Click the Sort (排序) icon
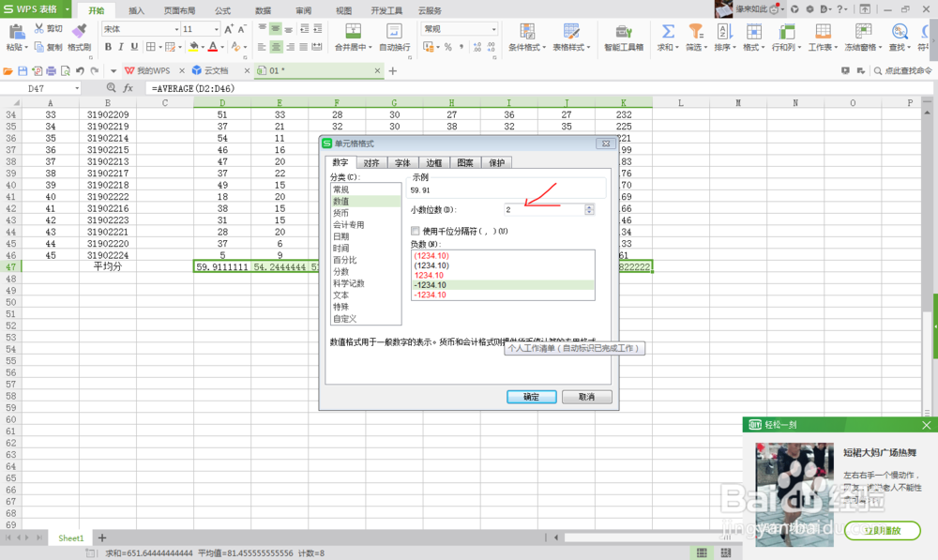 [x=724, y=31]
